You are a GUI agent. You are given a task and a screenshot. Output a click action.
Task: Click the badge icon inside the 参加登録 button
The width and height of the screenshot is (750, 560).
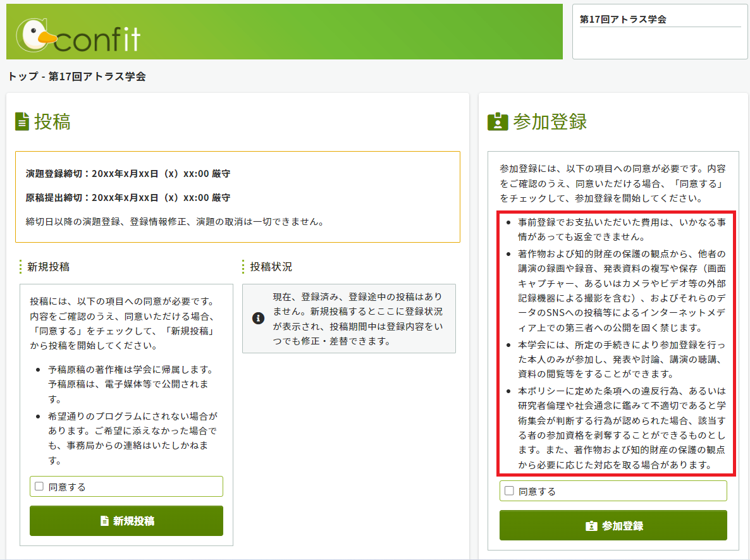pyautogui.click(x=591, y=526)
